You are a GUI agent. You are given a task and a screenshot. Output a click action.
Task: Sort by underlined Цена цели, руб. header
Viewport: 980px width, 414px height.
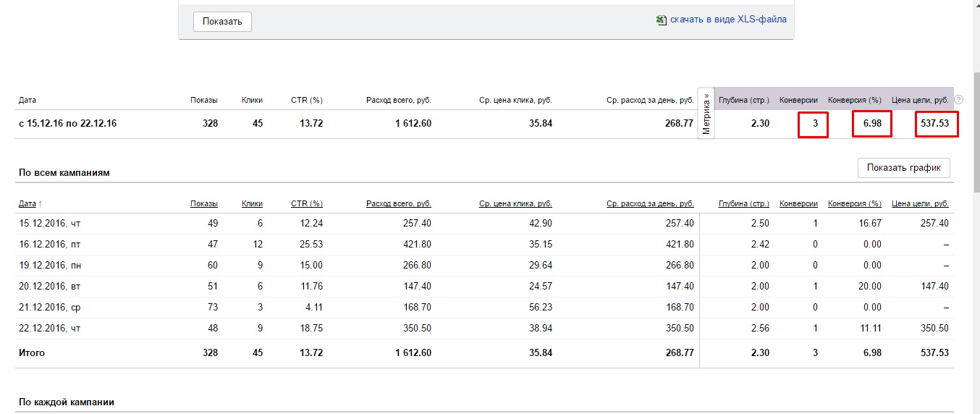(x=920, y=204)
